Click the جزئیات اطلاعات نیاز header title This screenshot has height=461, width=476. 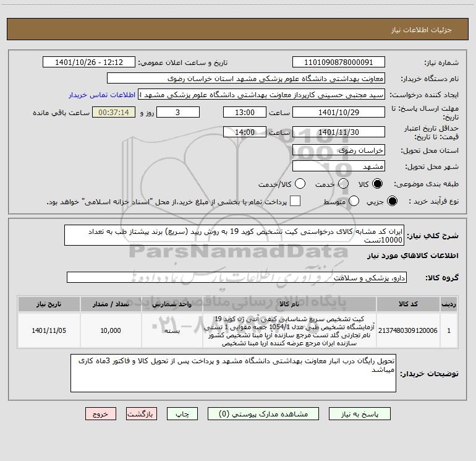(421, 30)
